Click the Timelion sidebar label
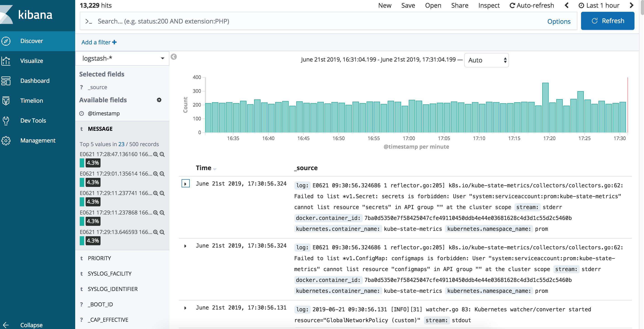Viewport: 644px width, 329px height. [x=31, y=101]
